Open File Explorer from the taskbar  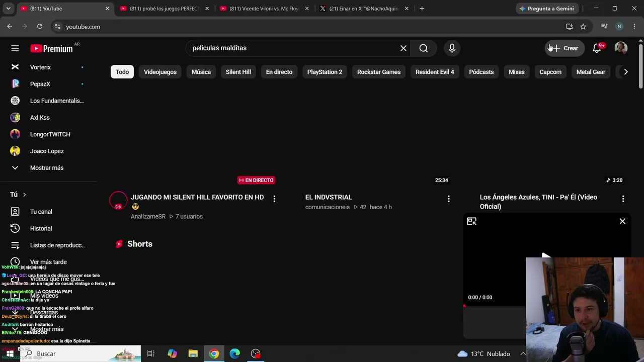tap(193, 354)
